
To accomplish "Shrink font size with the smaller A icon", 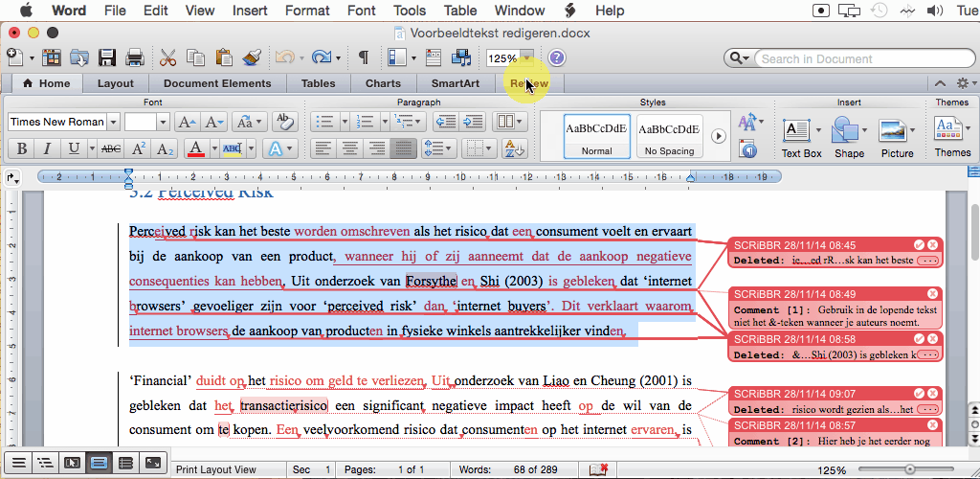I will pos(214,122).
